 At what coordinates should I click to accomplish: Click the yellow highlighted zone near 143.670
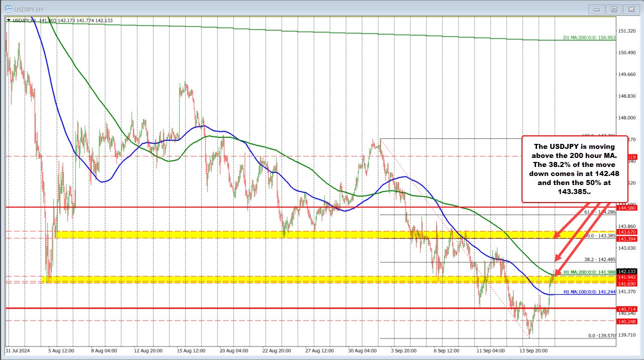pyautogui.click(x=301, y=235)
